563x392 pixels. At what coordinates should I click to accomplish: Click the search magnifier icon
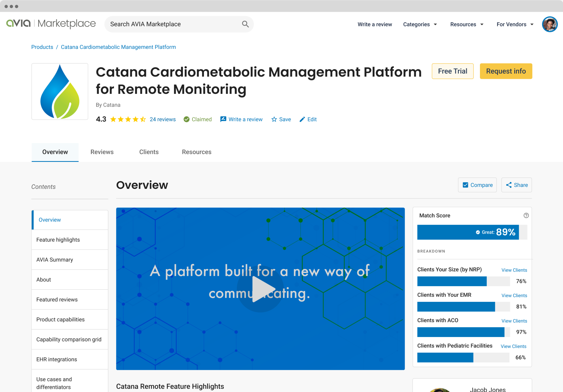tap(245, 24)
